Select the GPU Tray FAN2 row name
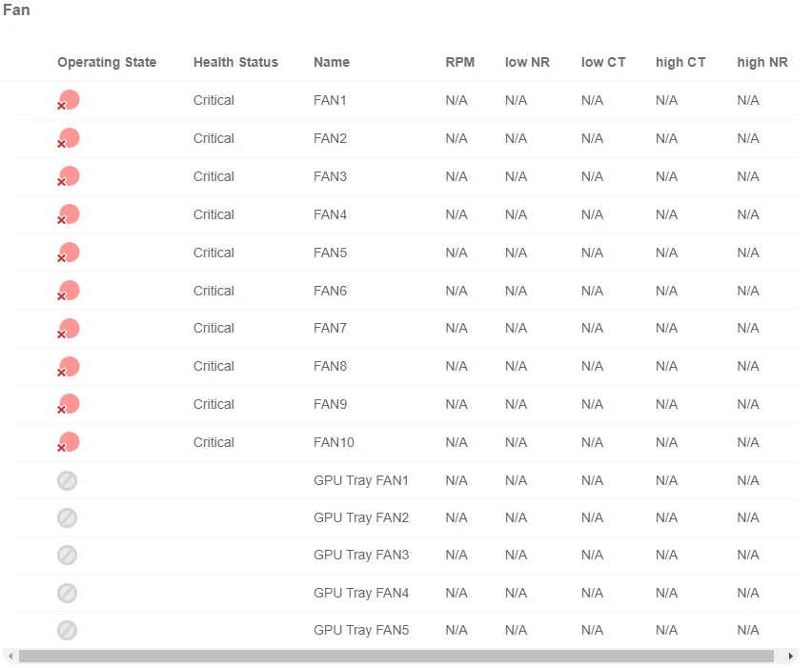 (x=361, y=517)
